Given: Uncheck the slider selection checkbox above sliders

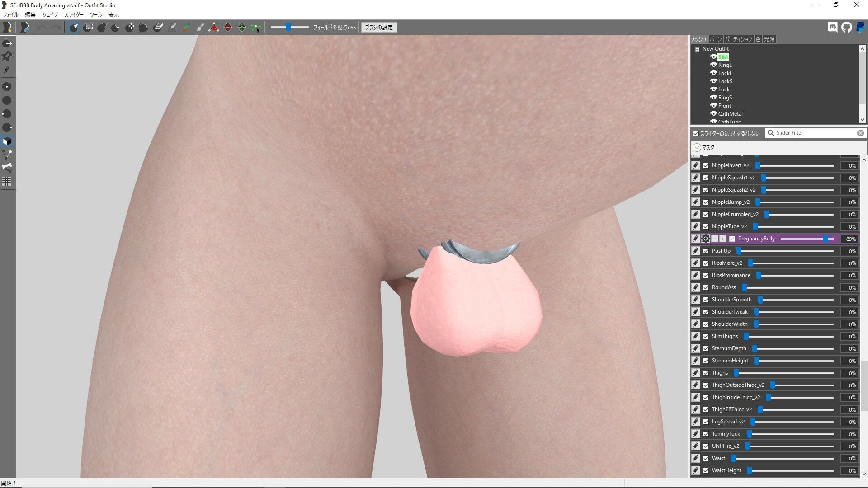Looking at the screenshot, I should tap(696, 133).
